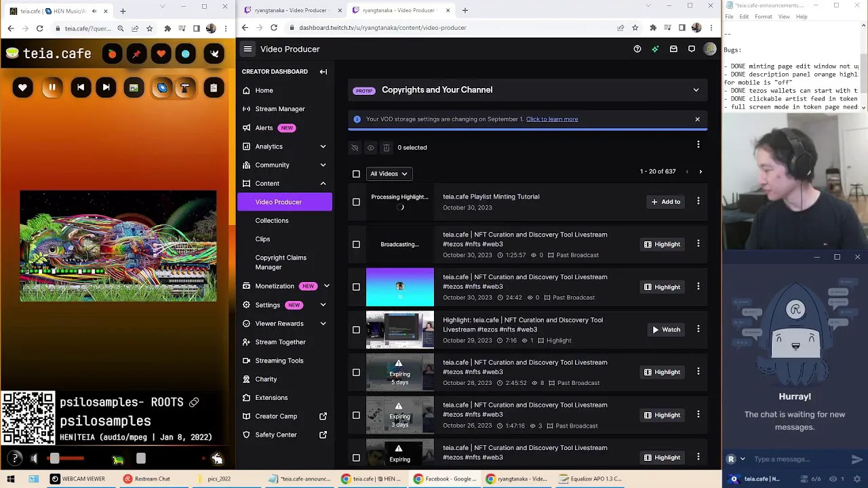The width and height of the screenshot is (868, 488).
Task: Open the All Videos filter dropdown
Action: [x=389, y=174]
